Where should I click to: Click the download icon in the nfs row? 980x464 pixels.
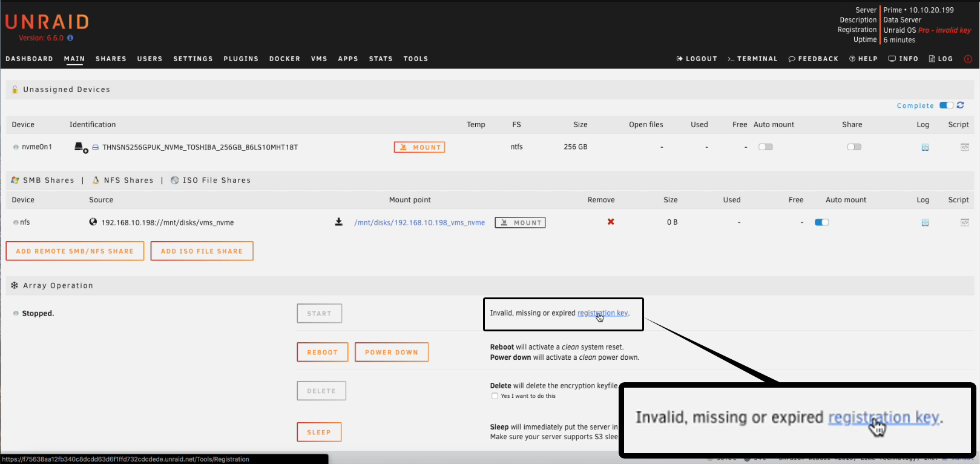[x=338, y=222]
